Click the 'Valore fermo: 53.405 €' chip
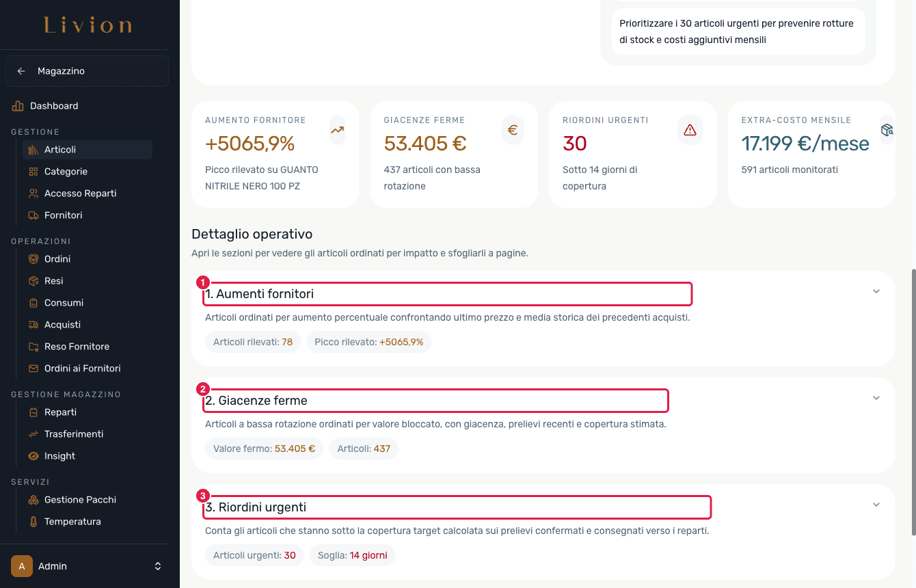The image size is (916, 588). point(264,449)
